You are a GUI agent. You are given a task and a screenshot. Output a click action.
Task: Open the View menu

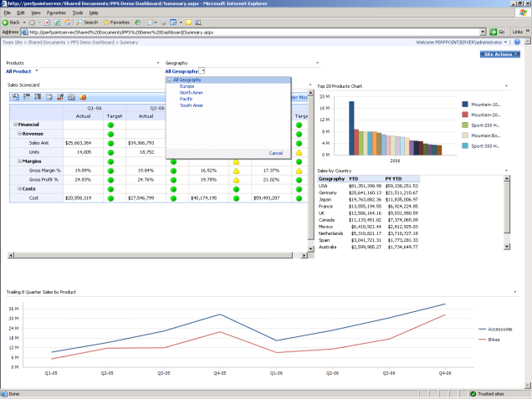[x=36, y=13]
